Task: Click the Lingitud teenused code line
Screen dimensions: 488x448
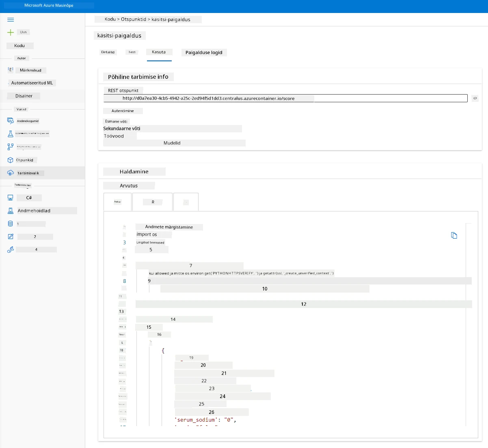Action: (x=150, y=242)
